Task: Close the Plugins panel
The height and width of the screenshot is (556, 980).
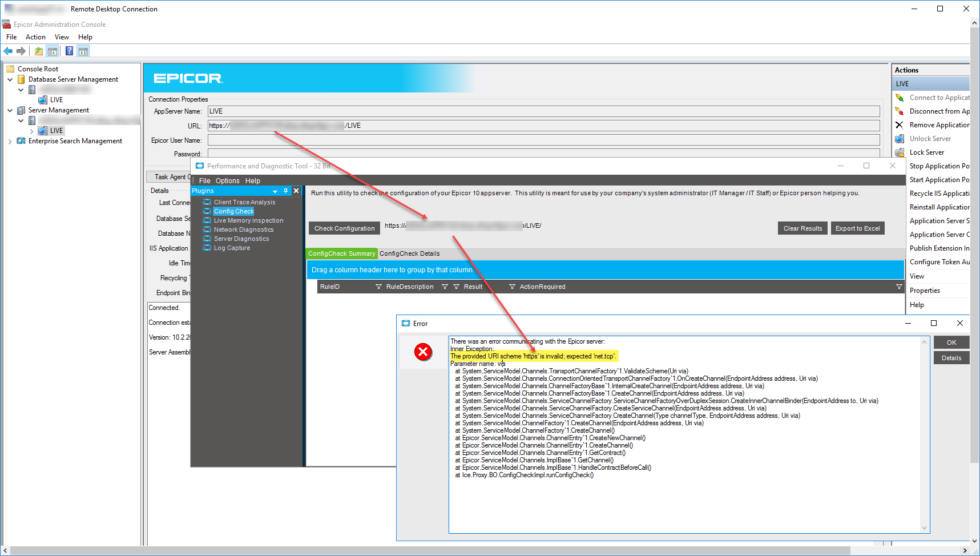Action: tap(296, 191)
